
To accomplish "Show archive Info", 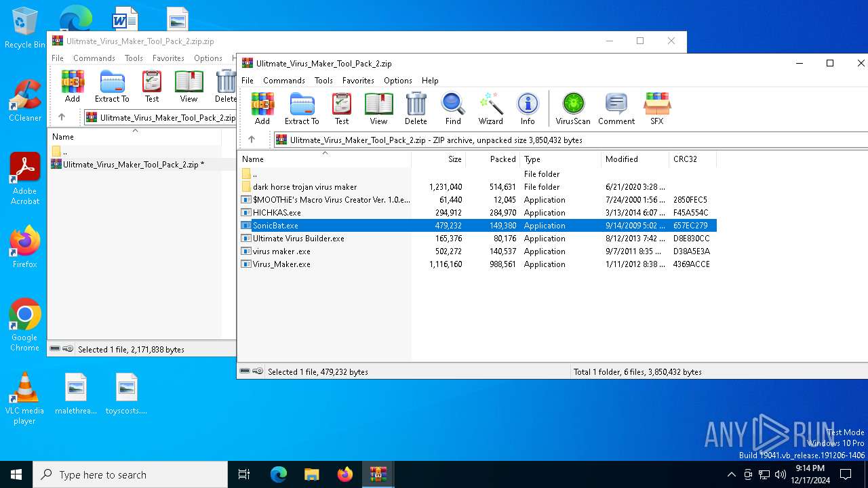I will tap(528, 108).
